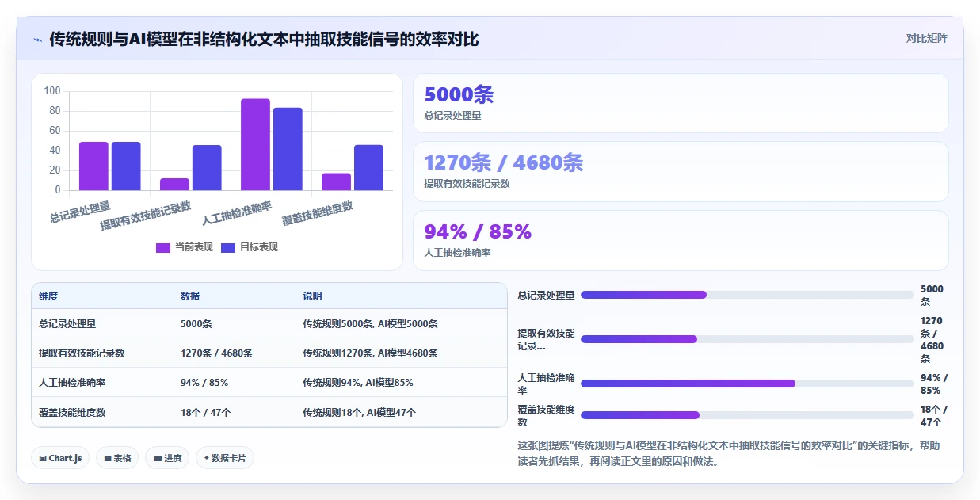Viewport: 980px width, 500px height.
Task: Click the large 1270条 / 4680条 card value
Action: tap(504, 162)
